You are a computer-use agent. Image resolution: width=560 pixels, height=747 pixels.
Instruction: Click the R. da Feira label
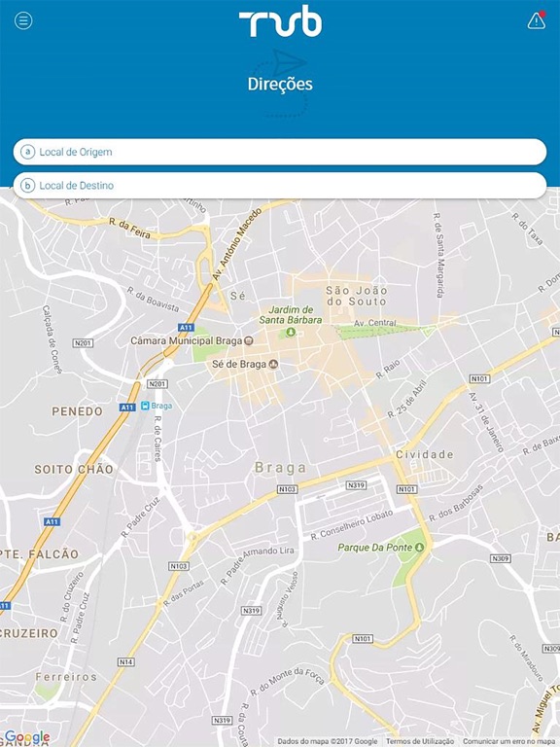pos(129,229)
